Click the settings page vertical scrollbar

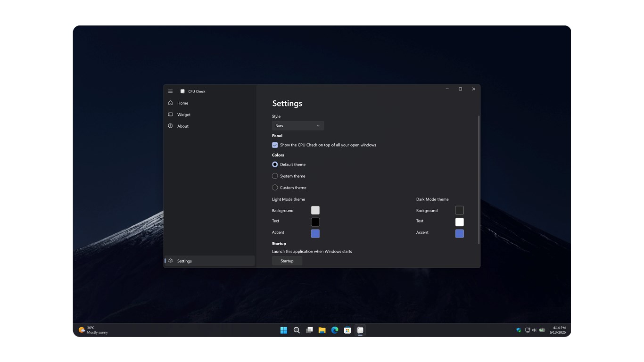click(479, 179)
